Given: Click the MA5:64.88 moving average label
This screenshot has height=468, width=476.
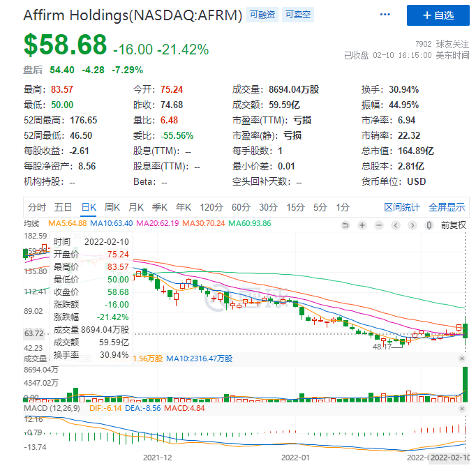Looking at the screenshot, I should [x=68, y=223].
